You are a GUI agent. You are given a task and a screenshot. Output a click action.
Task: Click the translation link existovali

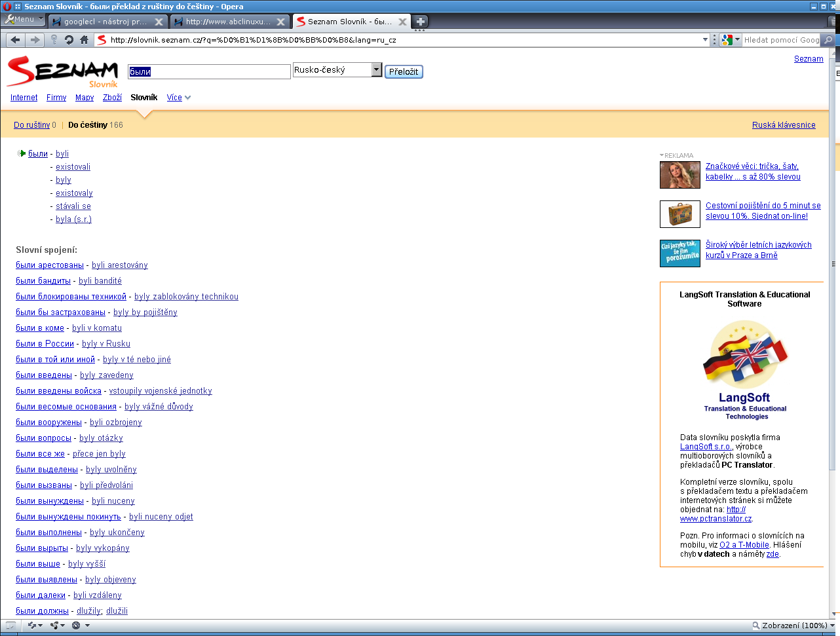pyautogui.click(x=73, y=167)
